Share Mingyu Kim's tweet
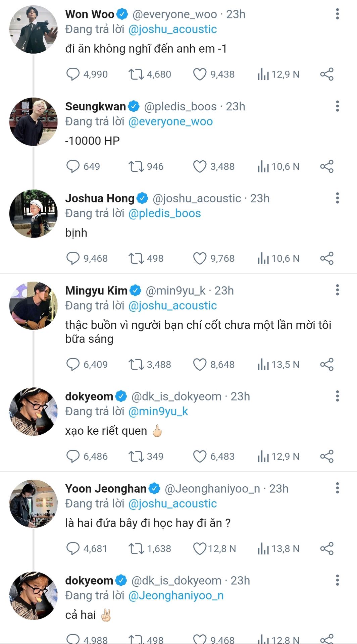Image resolution: width=357 pixels, height=644 pixels. pos(327,364)
